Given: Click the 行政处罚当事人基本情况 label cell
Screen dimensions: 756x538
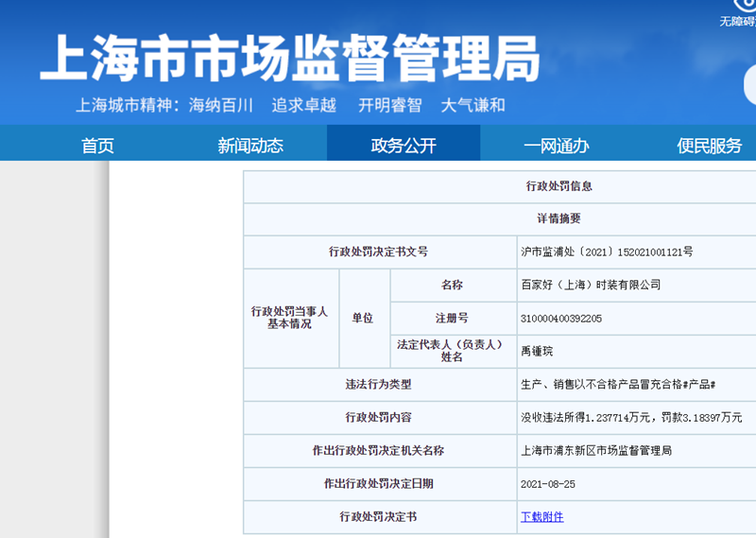Looking at the screenshot, I should (289, 318).
